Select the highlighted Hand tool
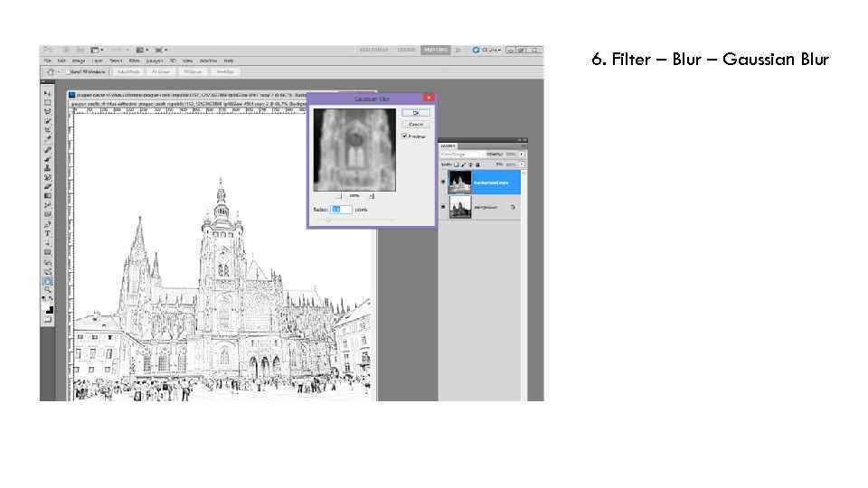 [x=48, y=282]
